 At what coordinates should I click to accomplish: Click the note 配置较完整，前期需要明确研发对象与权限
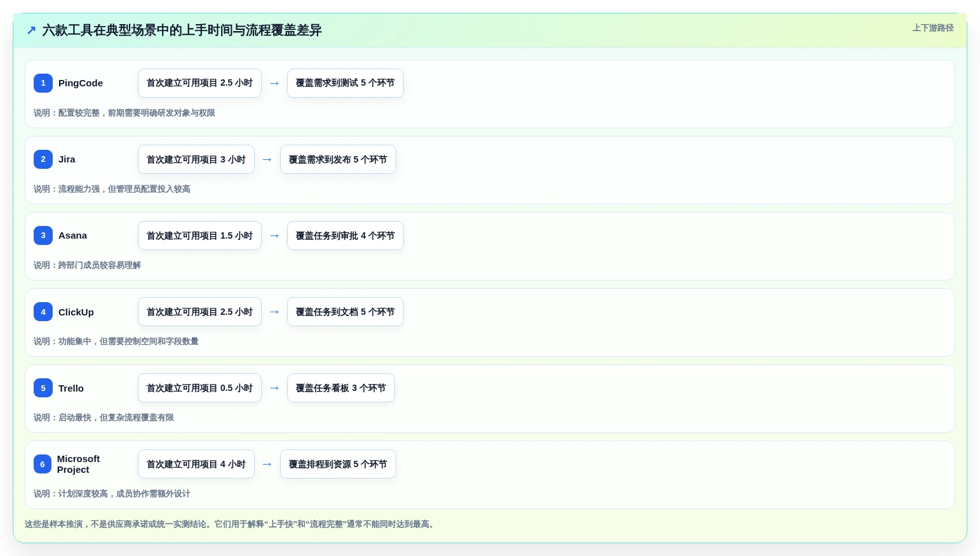(x=137, y=113)
